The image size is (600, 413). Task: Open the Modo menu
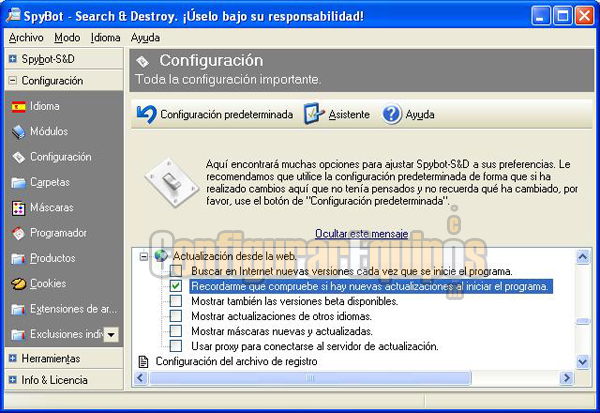67,38
